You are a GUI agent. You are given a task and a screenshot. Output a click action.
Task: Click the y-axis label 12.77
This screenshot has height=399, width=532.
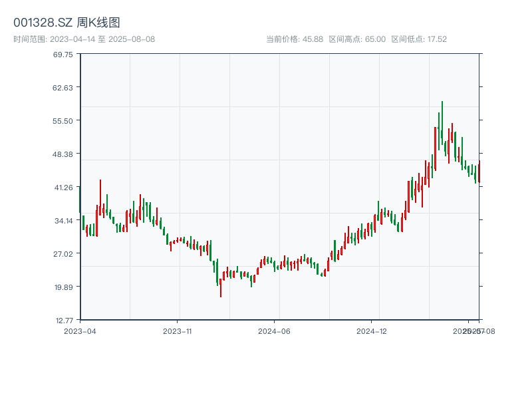pyautogui.click(x=64, y=321)
